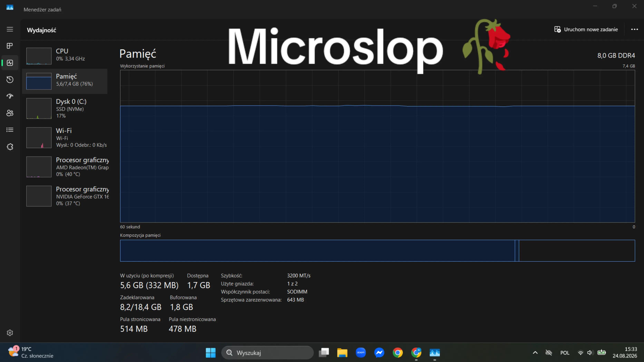Minimize the Task Manager window

[595, 6]
